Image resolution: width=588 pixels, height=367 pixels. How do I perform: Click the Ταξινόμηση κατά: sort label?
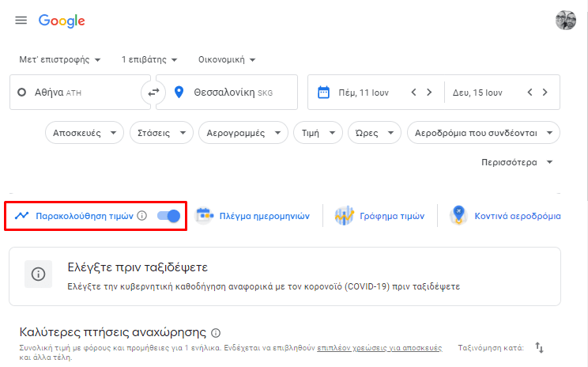point(491,348)
